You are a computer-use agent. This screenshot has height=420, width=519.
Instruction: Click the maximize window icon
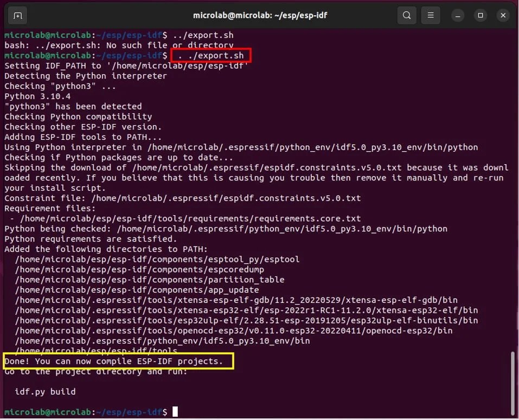(480, 15)
